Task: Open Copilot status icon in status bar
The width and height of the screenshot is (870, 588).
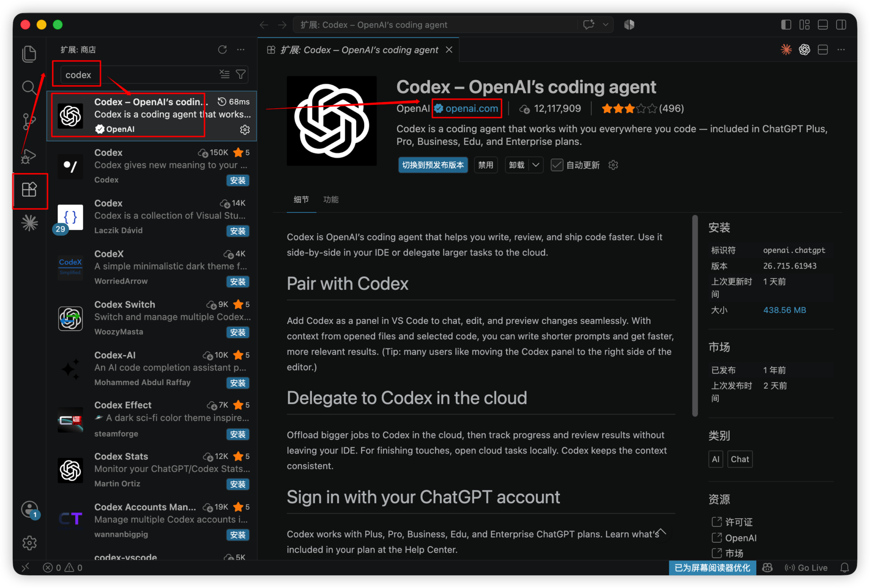Action: pyautogui.click(x=767, y=568)
